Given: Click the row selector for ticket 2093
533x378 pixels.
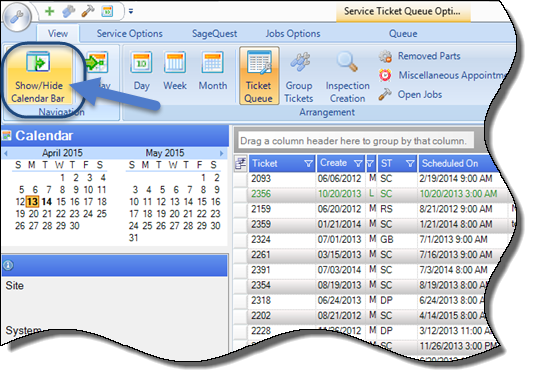Looking at the screenshot, I should click(x=241, y=179).
